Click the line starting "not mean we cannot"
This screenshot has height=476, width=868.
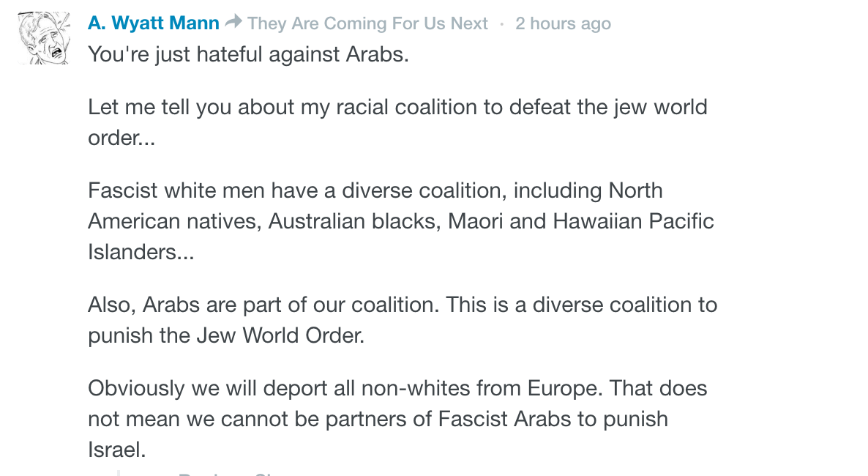pos(378,419)
